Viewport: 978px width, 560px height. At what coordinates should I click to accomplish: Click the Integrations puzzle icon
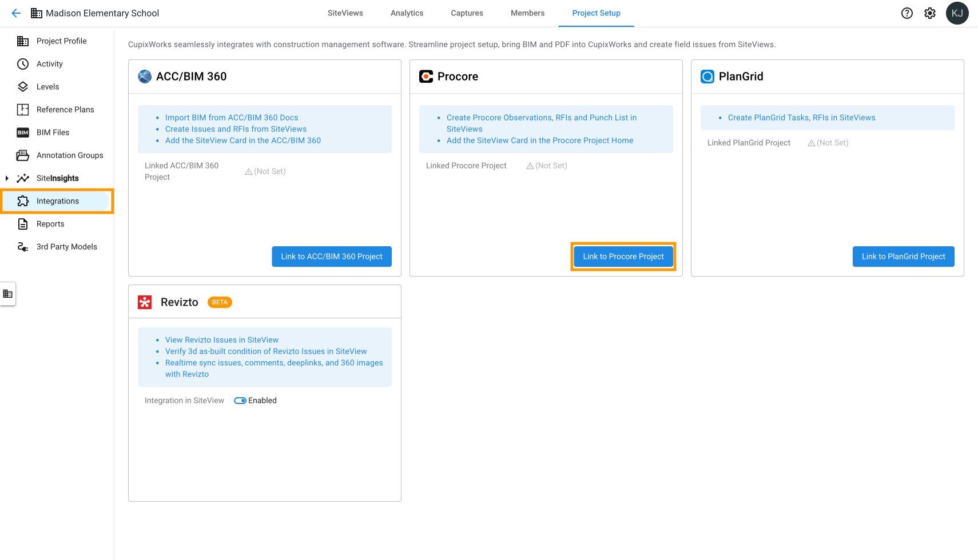click(x=23, y=201)
